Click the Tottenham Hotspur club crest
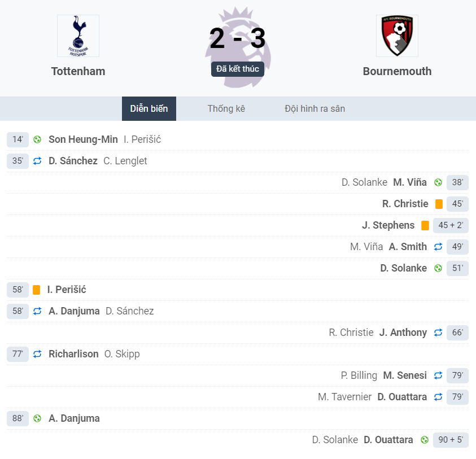 pyautogui.click(x=78, y=36)
